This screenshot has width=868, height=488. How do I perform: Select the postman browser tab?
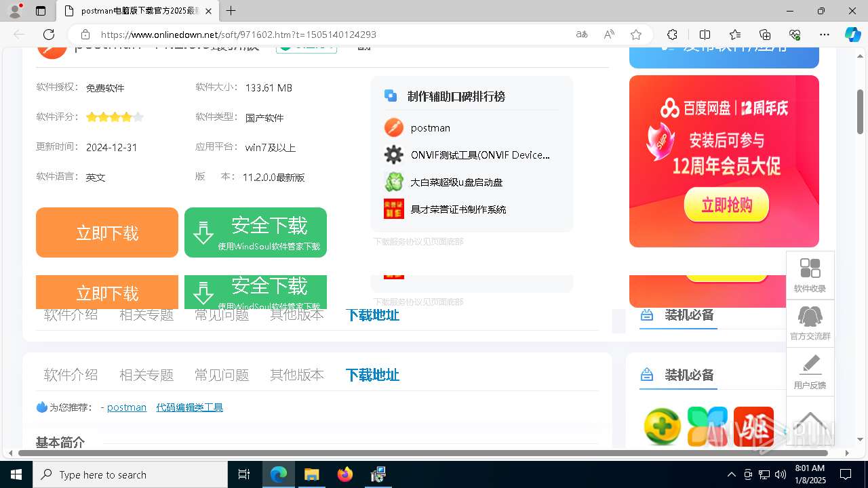[137, 11]
